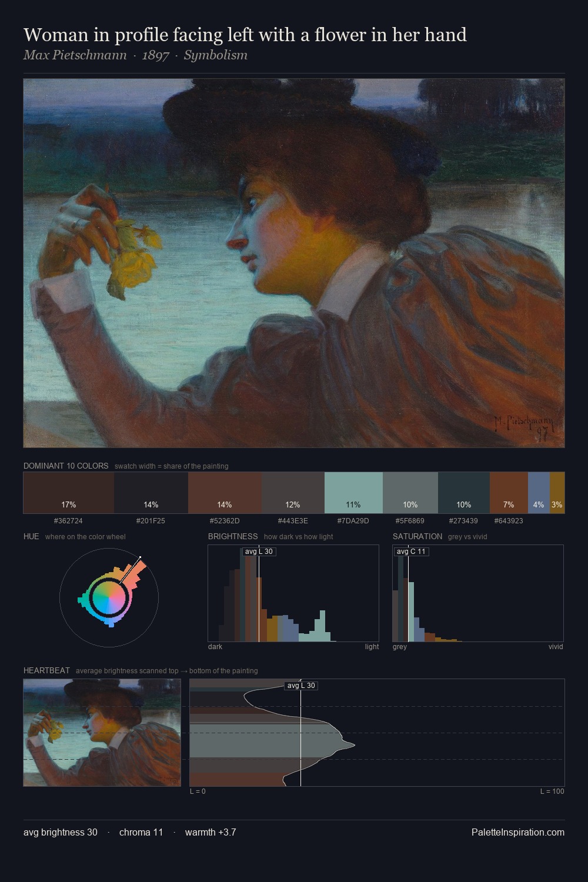
Task: Click the 'L = 100' axis label
Action: point(552,791)
